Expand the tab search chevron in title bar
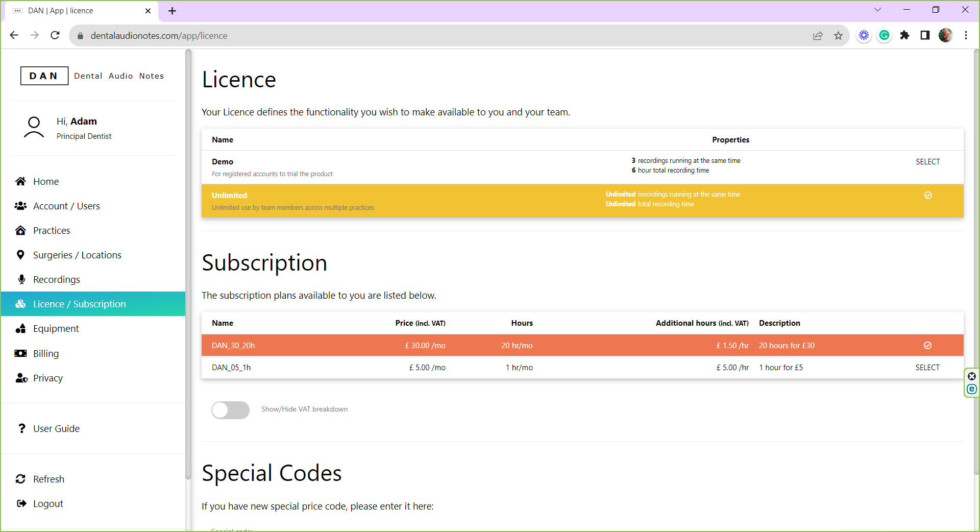Screen dimensions: 980x532 pyautogui.click(x=877, y=10)
